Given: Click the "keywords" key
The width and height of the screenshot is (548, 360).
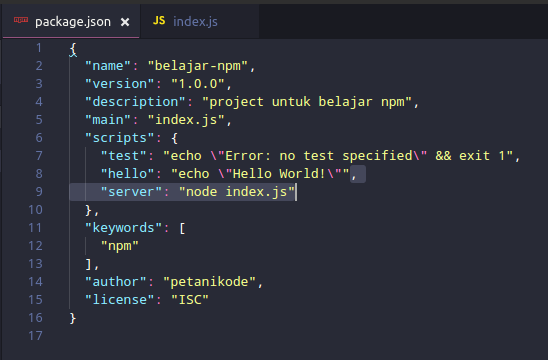Looking at the screenshot, I should coord(123,228).
